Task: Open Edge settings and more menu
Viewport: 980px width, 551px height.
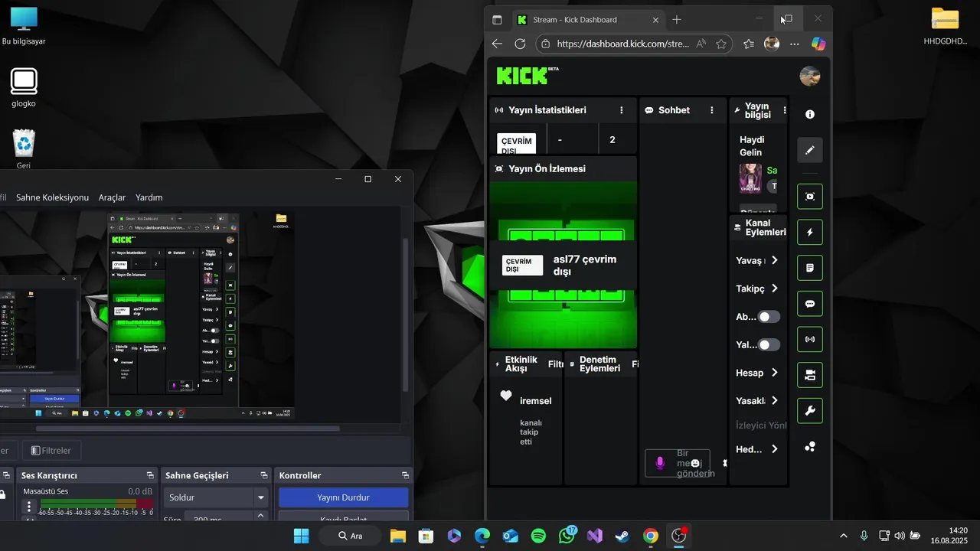Action: point(795,44)
